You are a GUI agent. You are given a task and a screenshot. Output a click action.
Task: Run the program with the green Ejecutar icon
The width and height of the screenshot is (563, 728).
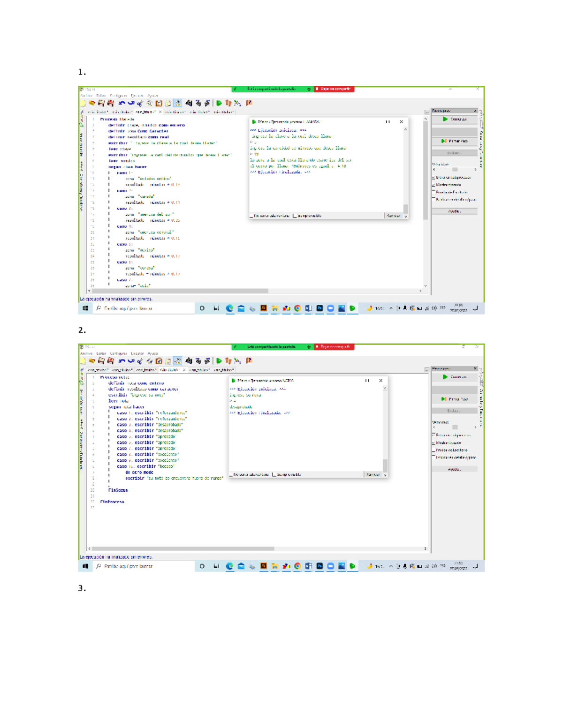pyautogui.click(x=219, y=103)
